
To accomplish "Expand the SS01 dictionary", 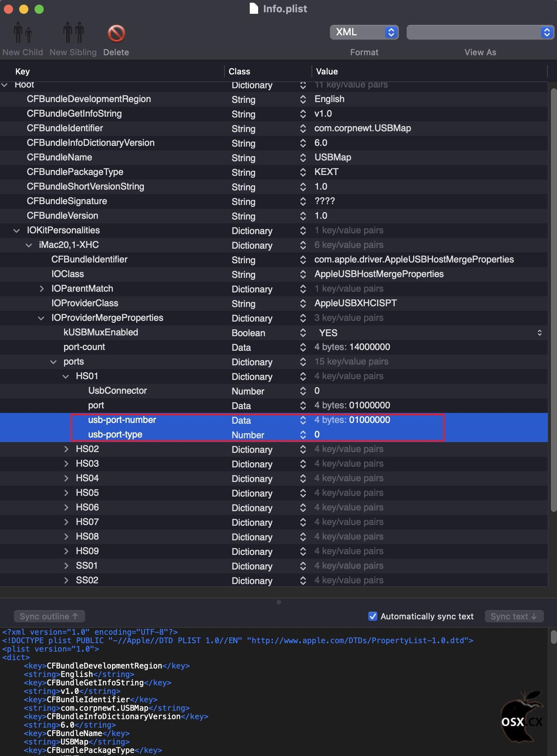I will pyautogui.click(x=66, y=566).
